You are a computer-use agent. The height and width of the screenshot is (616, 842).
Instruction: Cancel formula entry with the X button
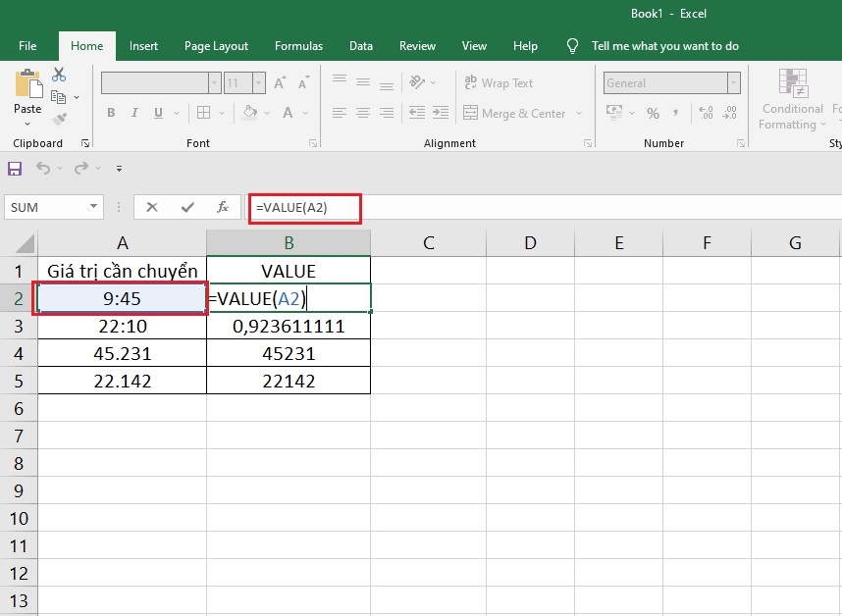pos(152,207)
